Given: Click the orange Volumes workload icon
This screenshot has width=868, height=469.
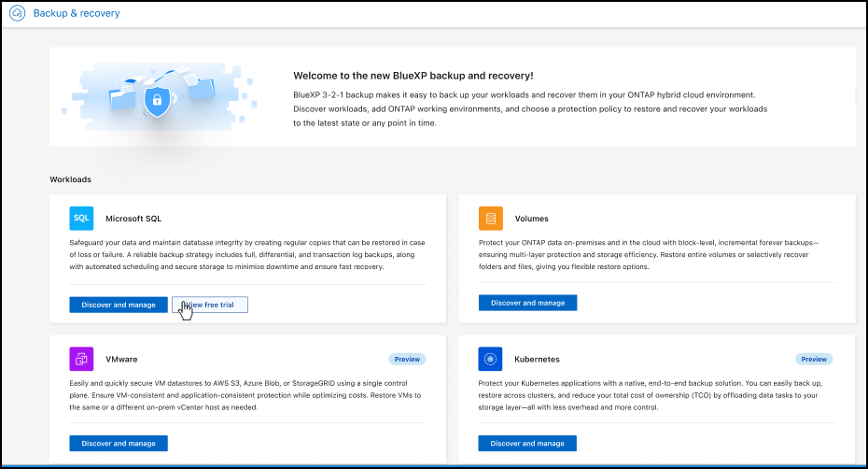Looking at the screenshot, I should tap(490, 219).
